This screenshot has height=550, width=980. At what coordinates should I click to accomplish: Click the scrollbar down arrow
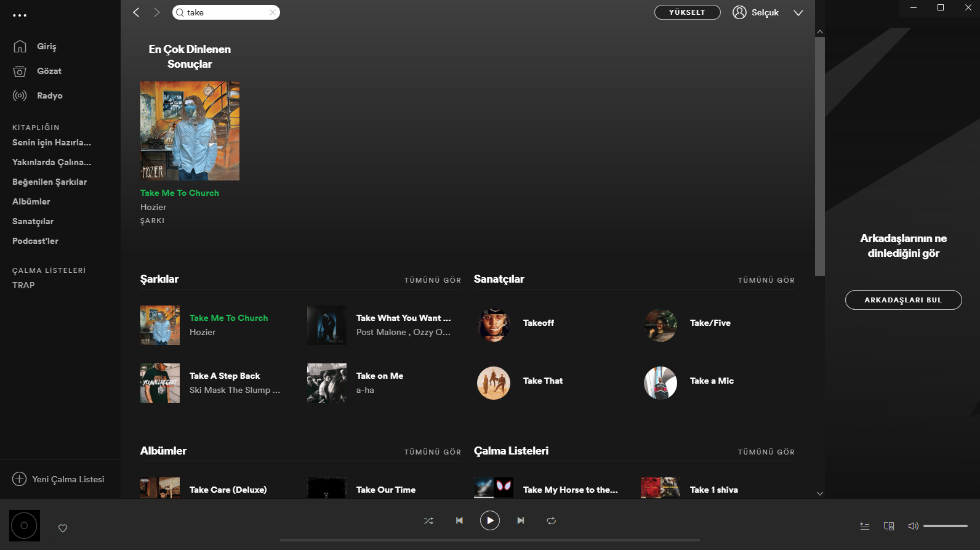(x=820, y=493)
